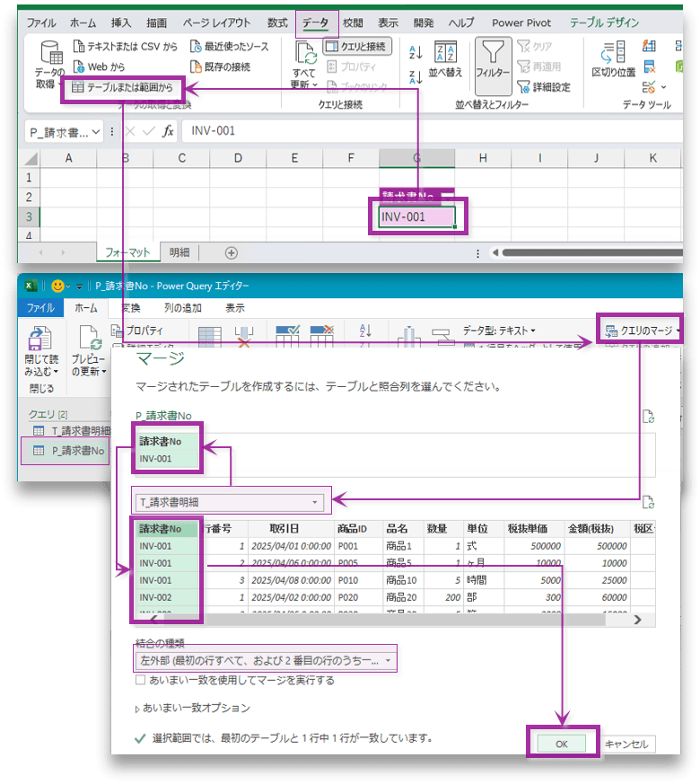Open データ型: テキスト dropdown
Screen dimensions: 700x784
pos(499,330)
